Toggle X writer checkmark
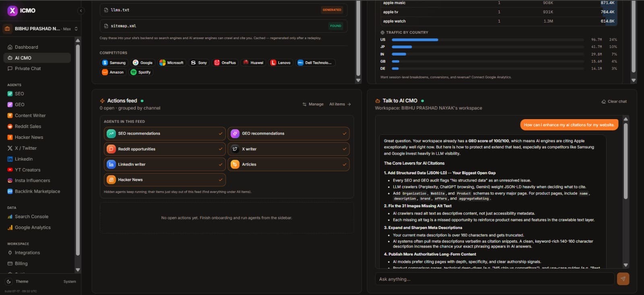 point(345,149)
